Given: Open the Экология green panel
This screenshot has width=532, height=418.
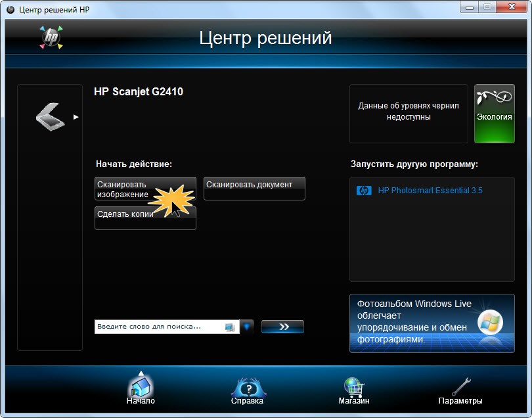Looking at the screenshot, I should [x=494, y=114].
